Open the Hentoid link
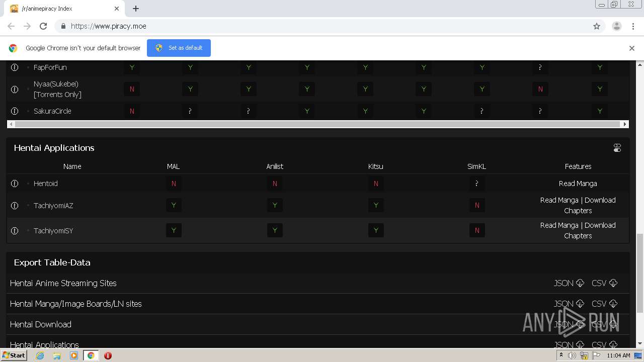The width and height of the screenshot is (644, 362). pyautogui.click(x=45, y=184)
